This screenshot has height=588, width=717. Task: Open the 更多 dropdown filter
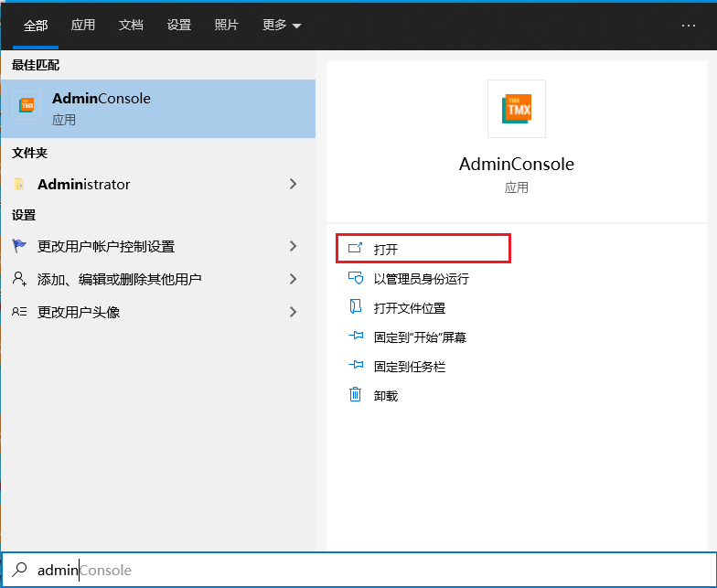pyautogui.click(x=281, y=26)
